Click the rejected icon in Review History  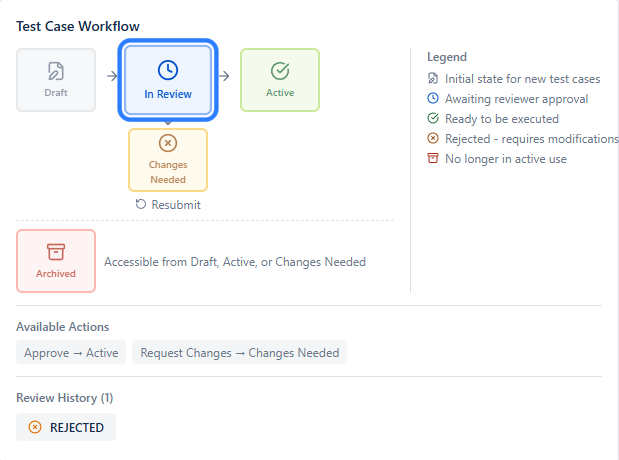click(x=35, y=427)
